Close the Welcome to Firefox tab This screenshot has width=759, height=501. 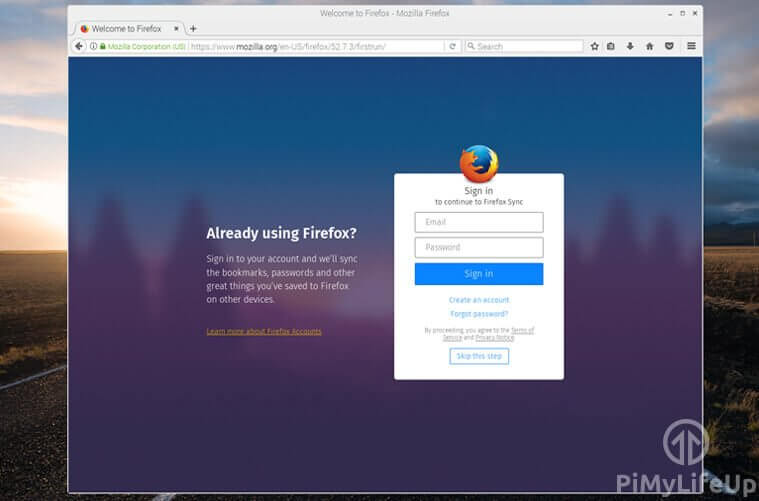[x=176, y=29]
